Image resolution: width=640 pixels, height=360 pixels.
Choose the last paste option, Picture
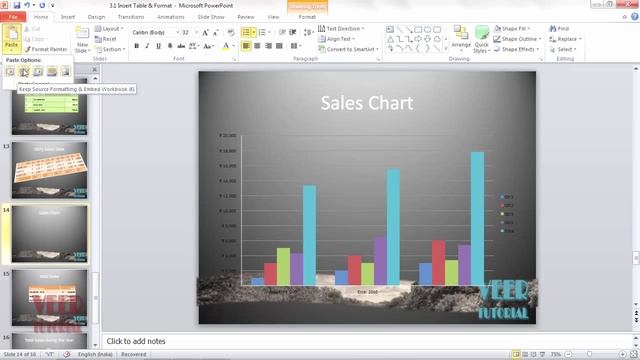tap(66, 72)
